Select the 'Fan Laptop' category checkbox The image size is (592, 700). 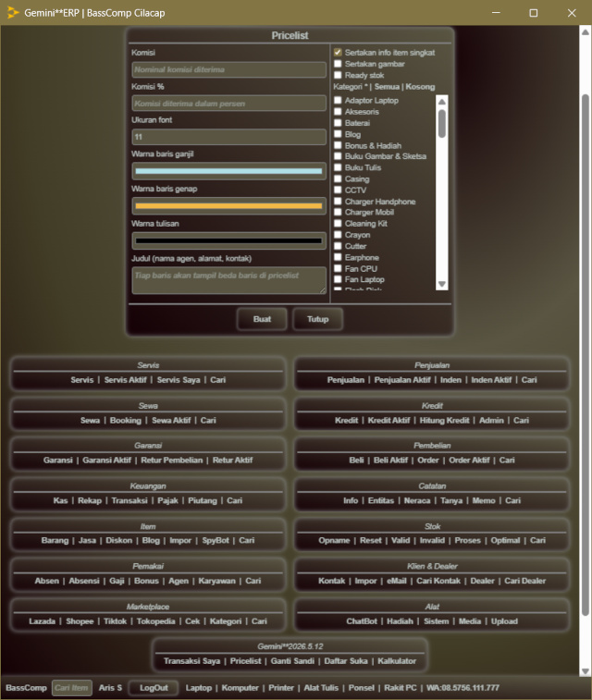pos(338,279)
